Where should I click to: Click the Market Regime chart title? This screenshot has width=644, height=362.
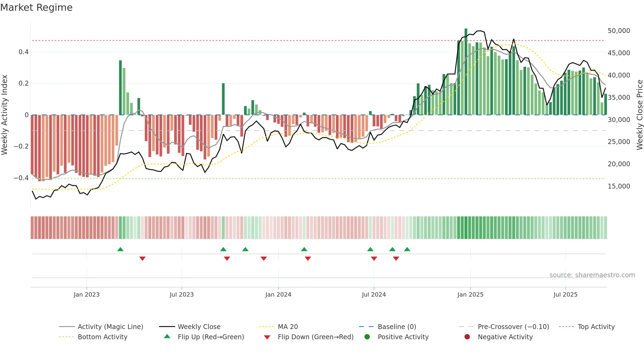coord(36,8)
